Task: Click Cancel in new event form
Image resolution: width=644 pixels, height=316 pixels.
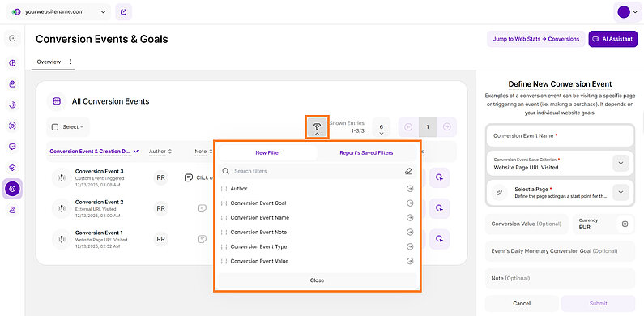Action: click(522, 303)
